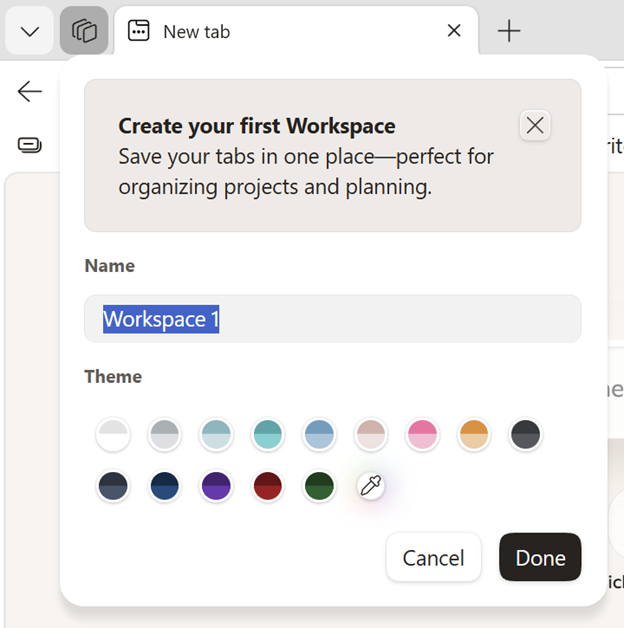Choose the navy blue theme swatch
This screenshot has width=624, height=628.
tap(165, 486)
